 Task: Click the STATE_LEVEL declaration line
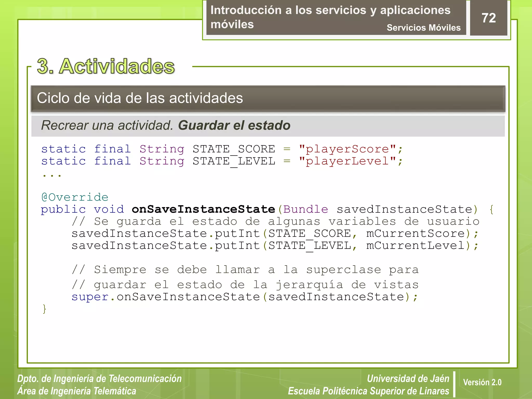tap(222, 161)
